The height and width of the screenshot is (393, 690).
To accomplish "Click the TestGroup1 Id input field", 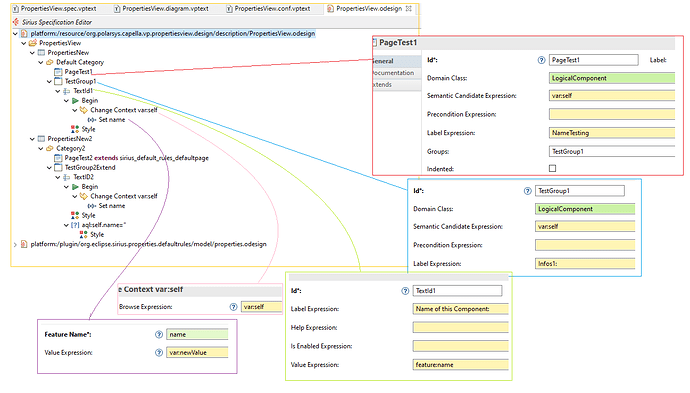I will (x=580, y=191).
